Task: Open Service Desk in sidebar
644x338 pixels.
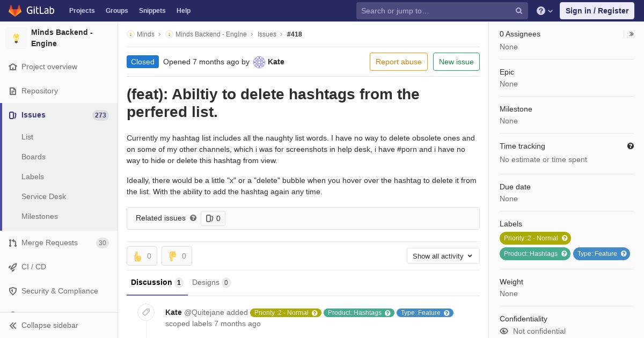Action: [43, 196]
